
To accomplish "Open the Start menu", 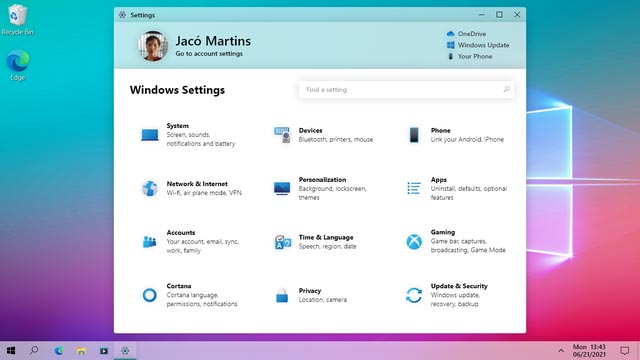I will 11,351.
